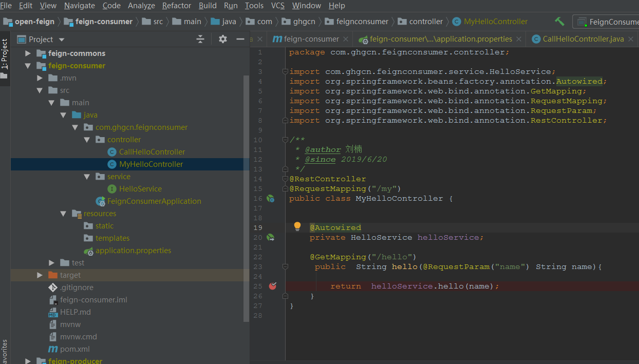Screen dimensions: 639x364
Task: Click the FeignConsumerApplication Spring Boot class icon
Action: [x=100, y=201]
